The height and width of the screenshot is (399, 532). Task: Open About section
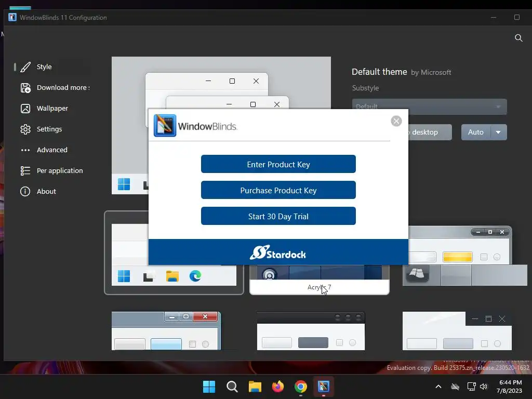coord(46,191)
